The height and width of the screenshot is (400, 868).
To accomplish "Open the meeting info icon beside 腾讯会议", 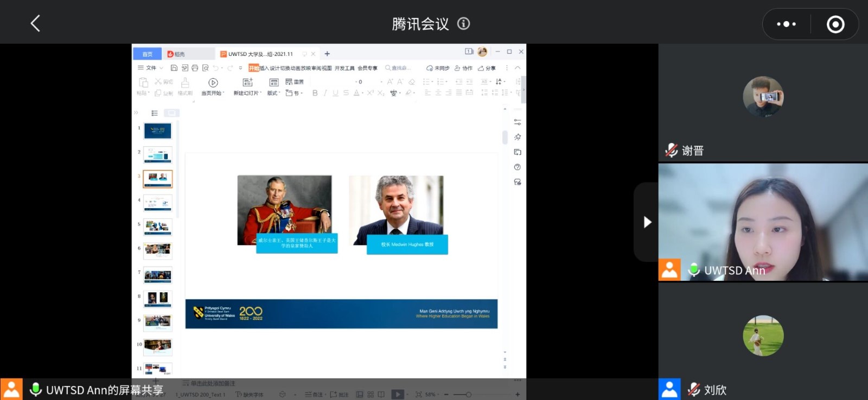I will 463,23.
